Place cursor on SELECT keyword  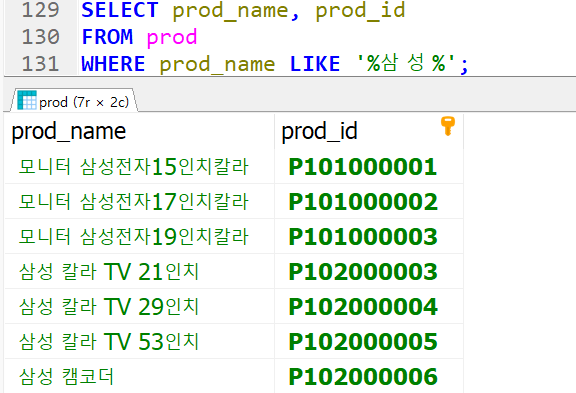coord(120,10)
